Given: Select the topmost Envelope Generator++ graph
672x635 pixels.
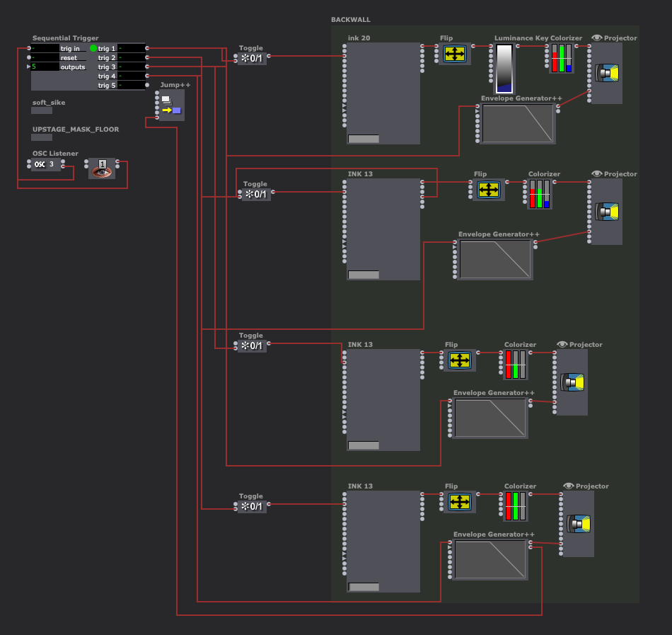Looking at the screenshot, I should (518, 123).
